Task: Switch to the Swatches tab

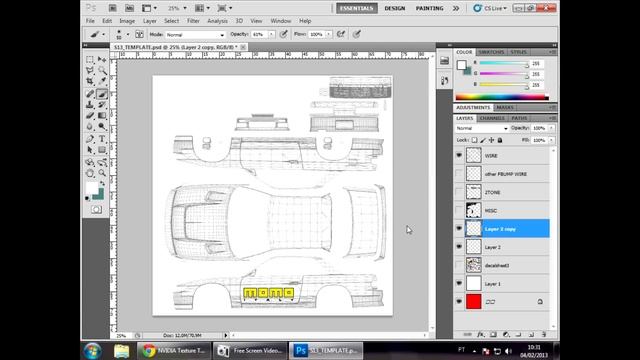Action: [491, 52]
